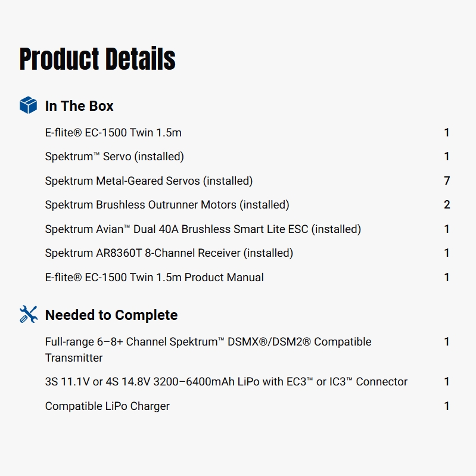Click the EC-1500 Product Manual item
The width and height of the screenshot is (476, 476).
[154, 278]
